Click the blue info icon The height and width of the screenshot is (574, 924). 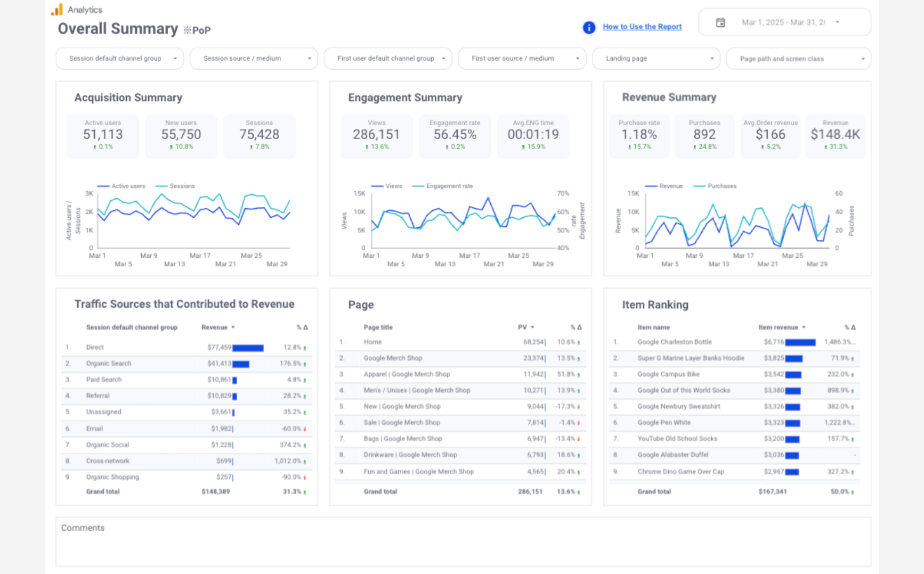[x=589, y=27]
